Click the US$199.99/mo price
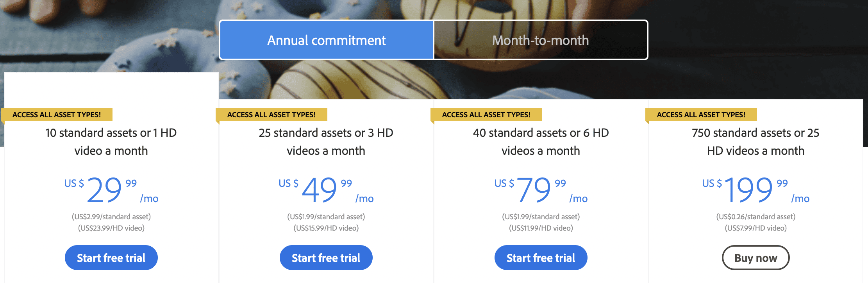 [755, 190]
